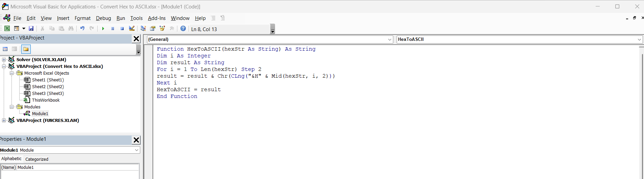The height and width of the screenshot is (179, 644).
Task: Click View Code icon in Project pane
Action: pyautogui.click(x=5, y=49)
